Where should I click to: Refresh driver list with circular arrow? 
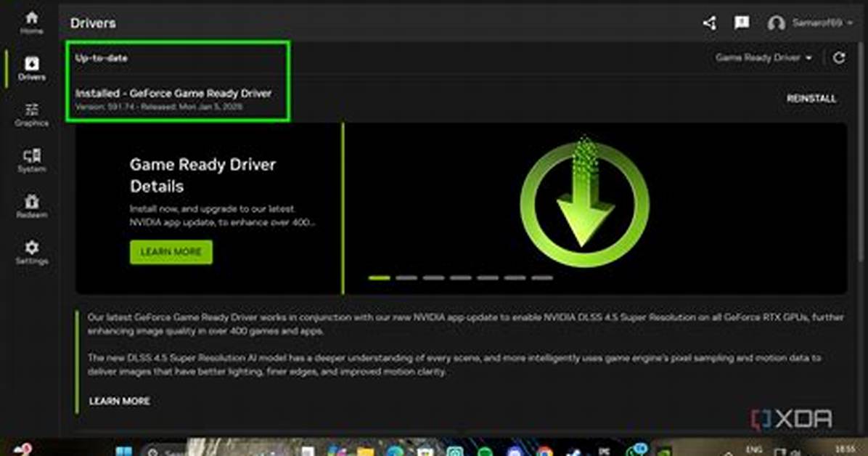pyautogui.click(x=839, y=57)
